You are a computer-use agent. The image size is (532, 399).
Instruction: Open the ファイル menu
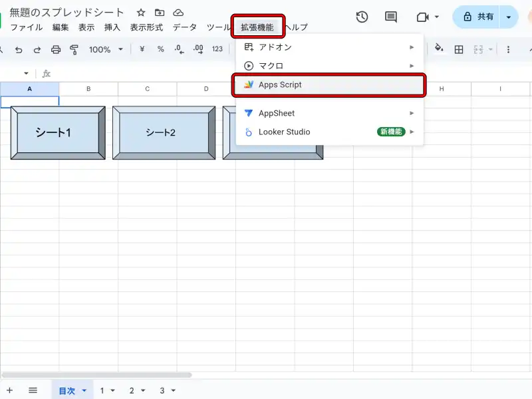pos(27,27)
